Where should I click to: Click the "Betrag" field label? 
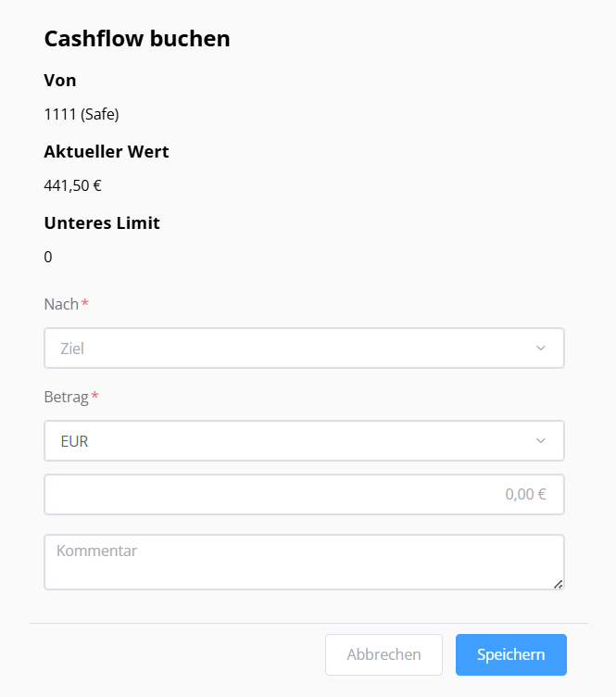pyautogui.click(x=66, y=397)
